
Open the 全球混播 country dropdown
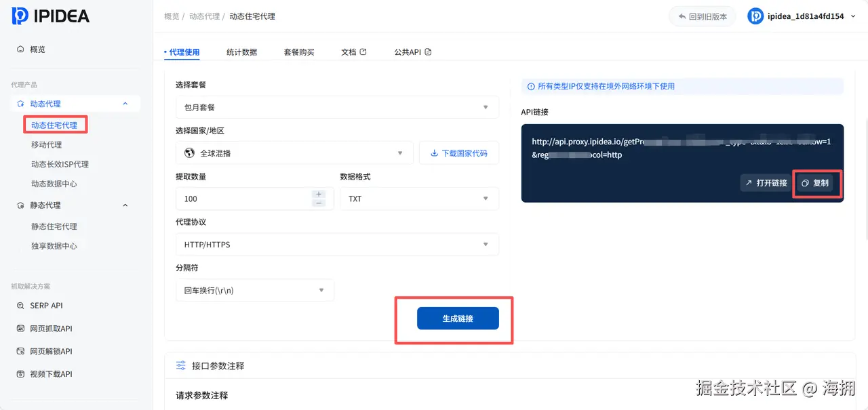(x=294, y=153)
